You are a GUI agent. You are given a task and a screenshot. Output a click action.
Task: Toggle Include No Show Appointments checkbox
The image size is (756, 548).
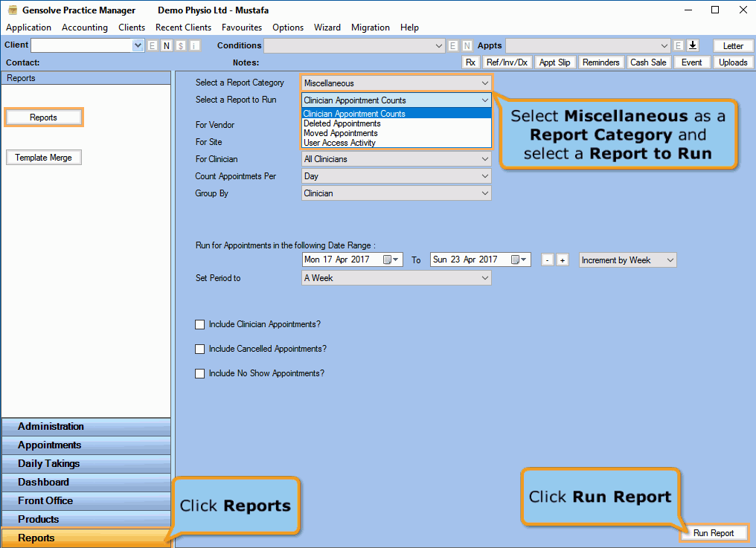pos(199,373)
